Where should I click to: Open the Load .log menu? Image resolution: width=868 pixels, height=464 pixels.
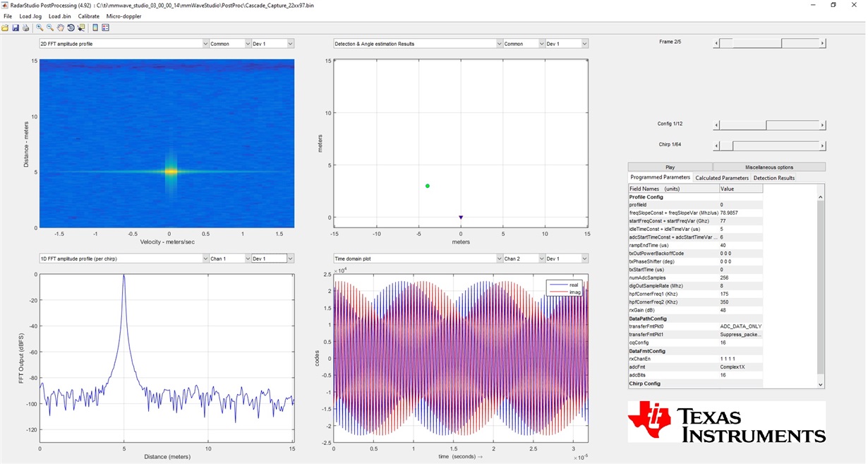pos(30,16)
